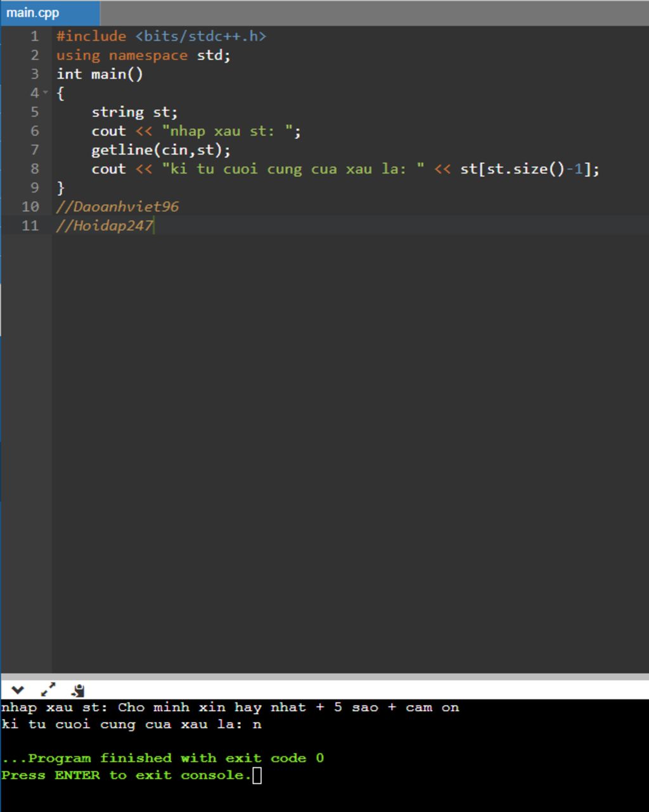This screenshot has height=812, width=649.
Task: Click line number 8 in the gutter
Action: tap(34, 169)
